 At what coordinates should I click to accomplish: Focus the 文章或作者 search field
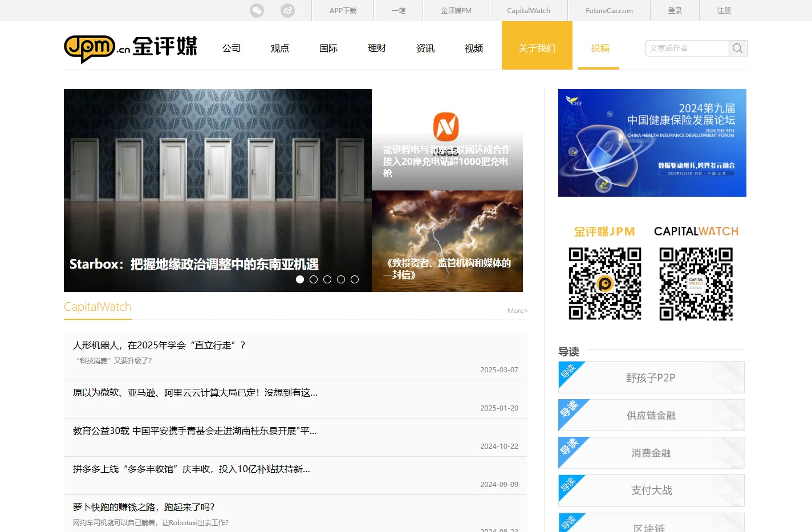click(687, 48)
